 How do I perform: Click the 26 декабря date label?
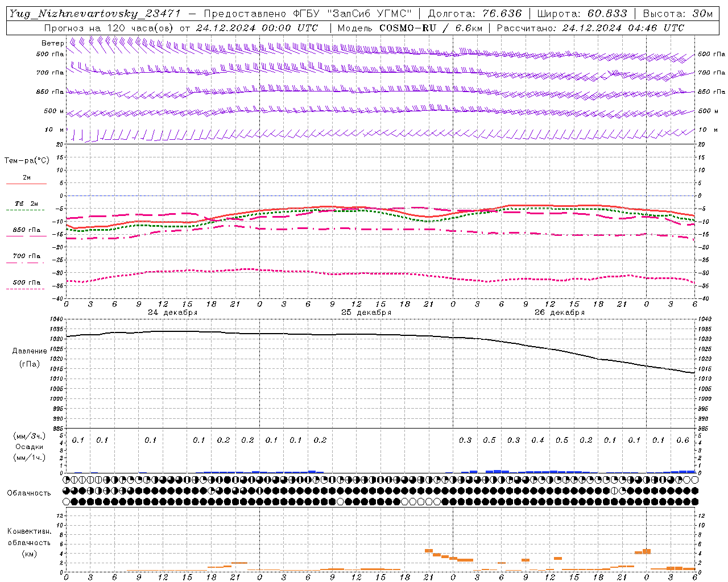(560, 313)
